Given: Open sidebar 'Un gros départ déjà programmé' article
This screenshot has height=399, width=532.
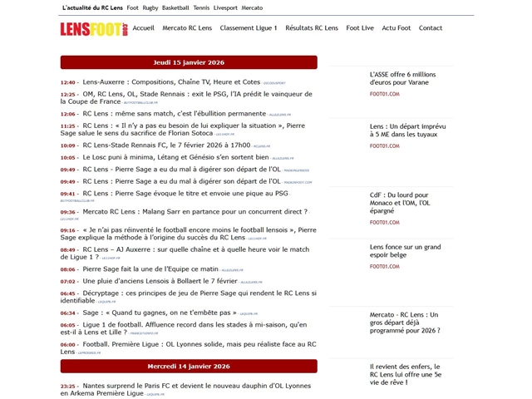Looking at the screenshot, I should [405, 323].
